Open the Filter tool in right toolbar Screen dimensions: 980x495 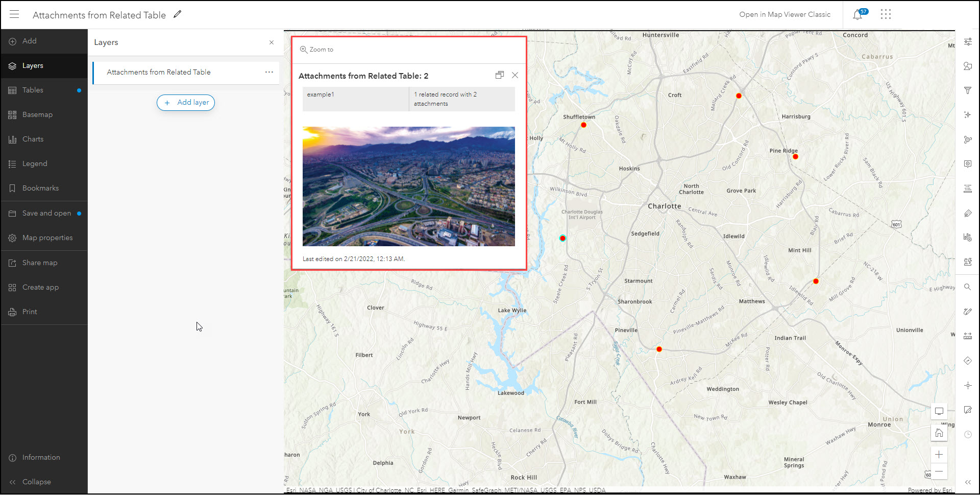[967, 90]
